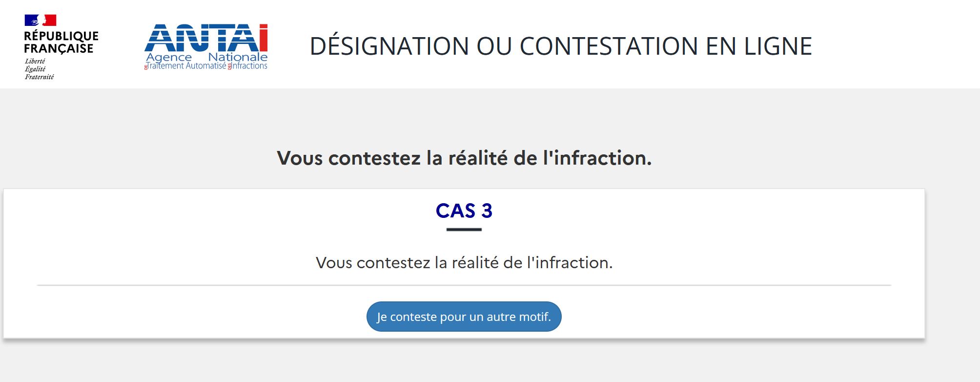This screenshot has height=382, width=980.
Task: Click the bold heading "Vous contestez la réalité de l'infraction."
Action: pos(464,158)
